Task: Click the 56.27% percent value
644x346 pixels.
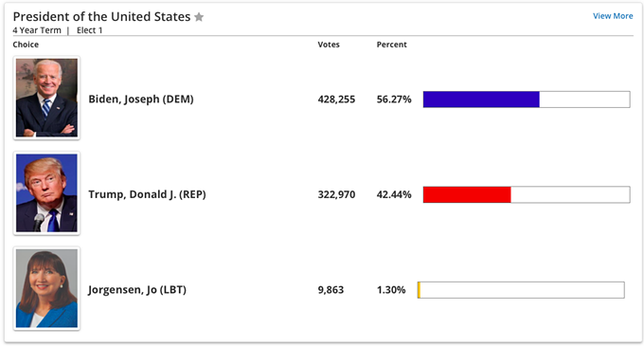Action: coord(394,100)
